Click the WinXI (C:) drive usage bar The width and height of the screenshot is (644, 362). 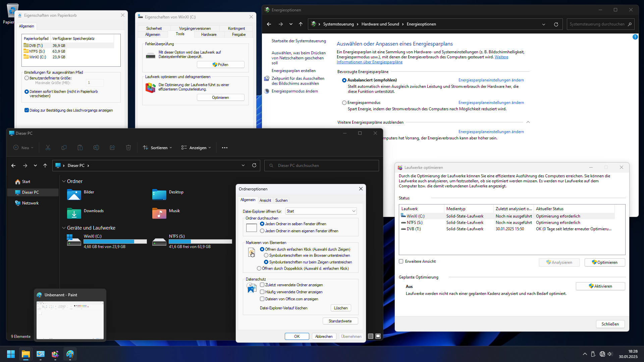[115, 241]
